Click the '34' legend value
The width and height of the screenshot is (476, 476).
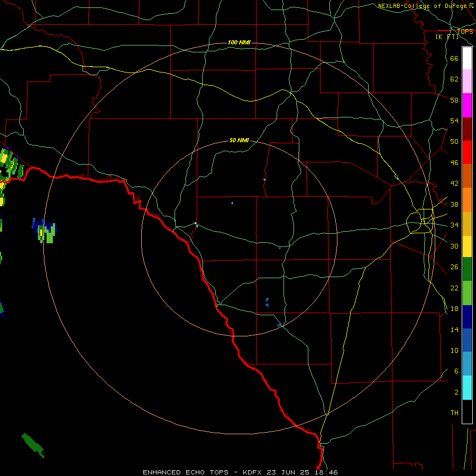[x=454, y=225]
